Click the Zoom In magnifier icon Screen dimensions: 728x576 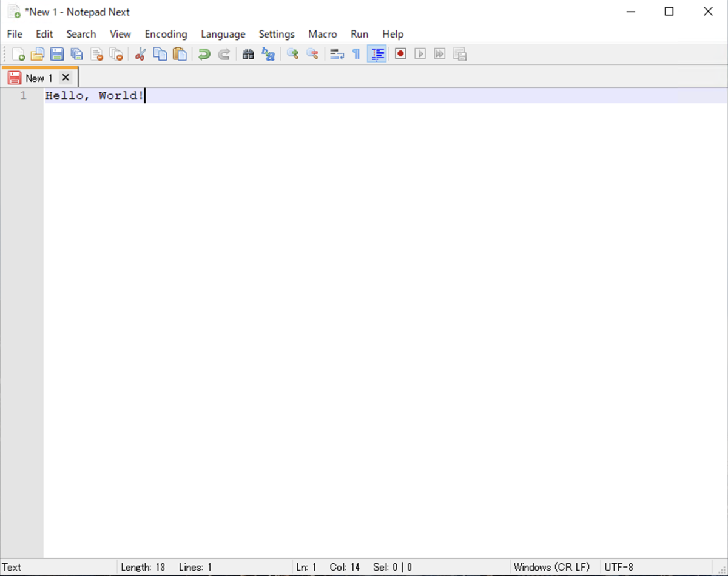pos(292,53)
